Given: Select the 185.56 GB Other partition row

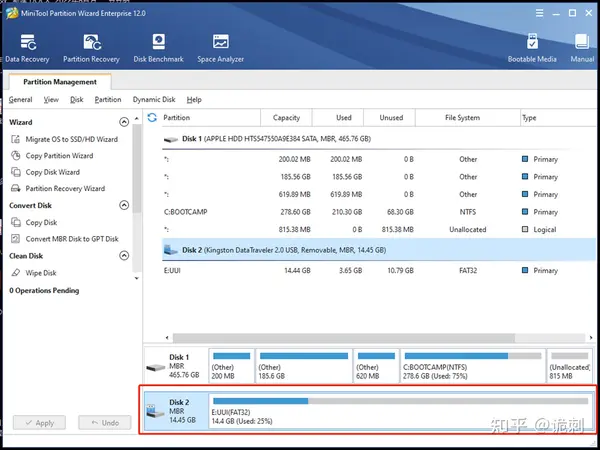Looking at the screenshot, I should pyautogui.click(x=379, y=177).
